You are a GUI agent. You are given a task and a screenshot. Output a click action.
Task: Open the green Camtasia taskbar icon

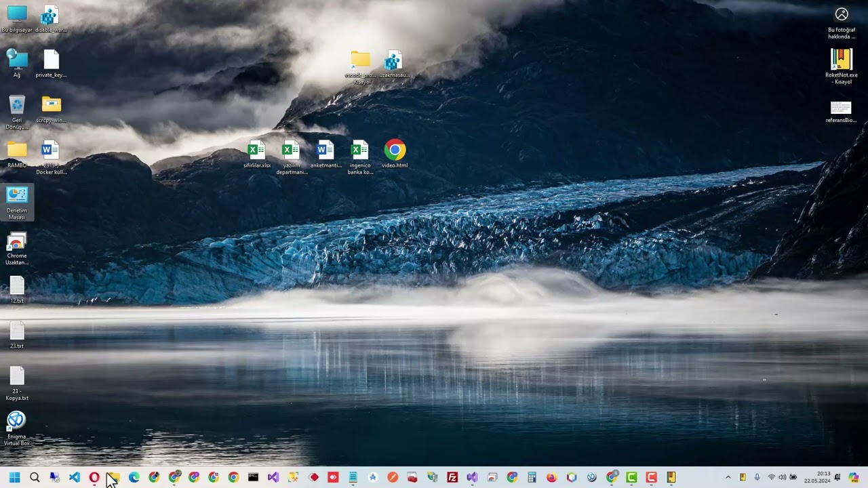click(x=631, y=477)
